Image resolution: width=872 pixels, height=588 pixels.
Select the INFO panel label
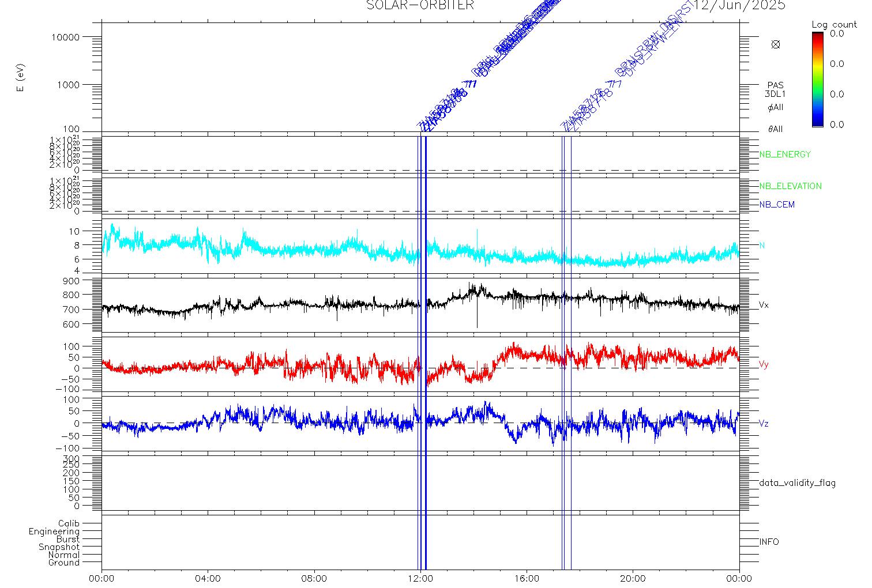769,542
